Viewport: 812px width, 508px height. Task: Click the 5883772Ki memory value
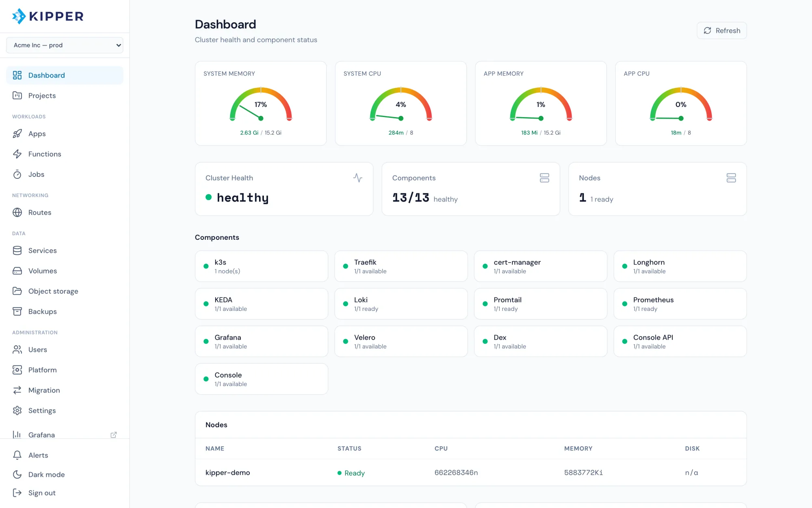click(583, 473)
